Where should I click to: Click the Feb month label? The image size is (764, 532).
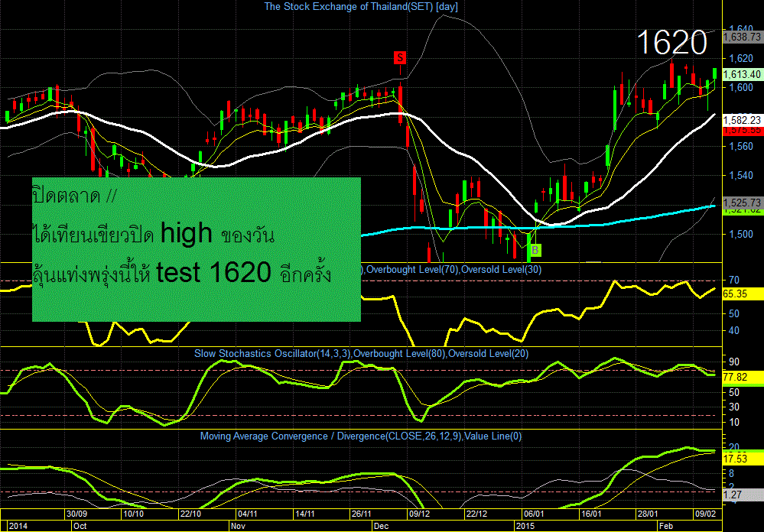[665, 526]
